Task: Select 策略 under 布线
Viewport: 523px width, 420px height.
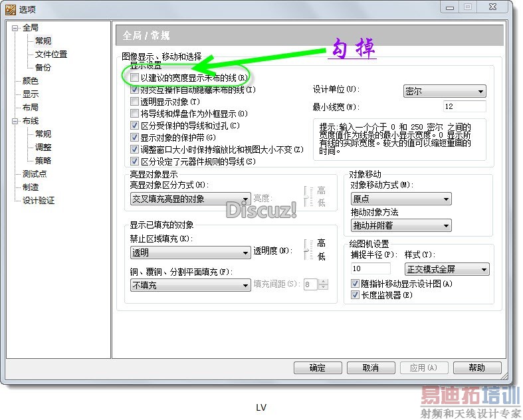Action: (x=43, y=160)
